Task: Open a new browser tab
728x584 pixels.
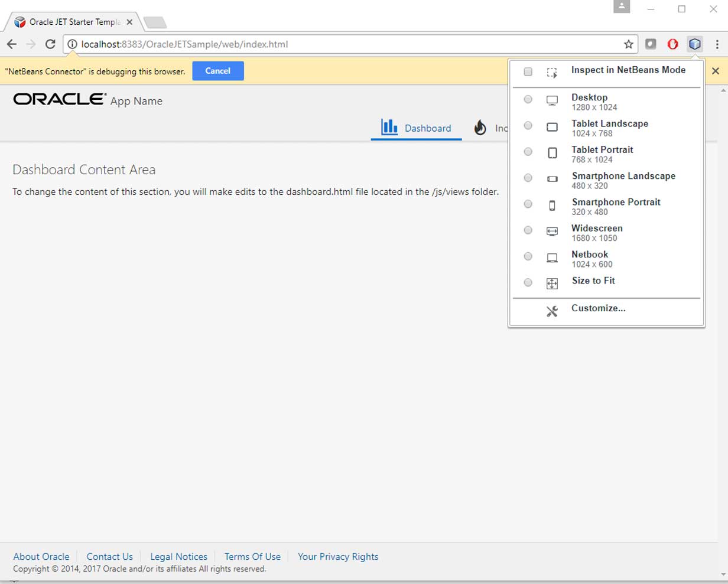Action: tap(155, 22)
